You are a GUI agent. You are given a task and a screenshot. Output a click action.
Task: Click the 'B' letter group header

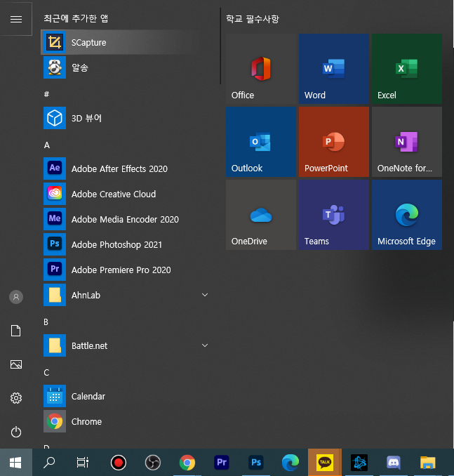tap(46, 322)
